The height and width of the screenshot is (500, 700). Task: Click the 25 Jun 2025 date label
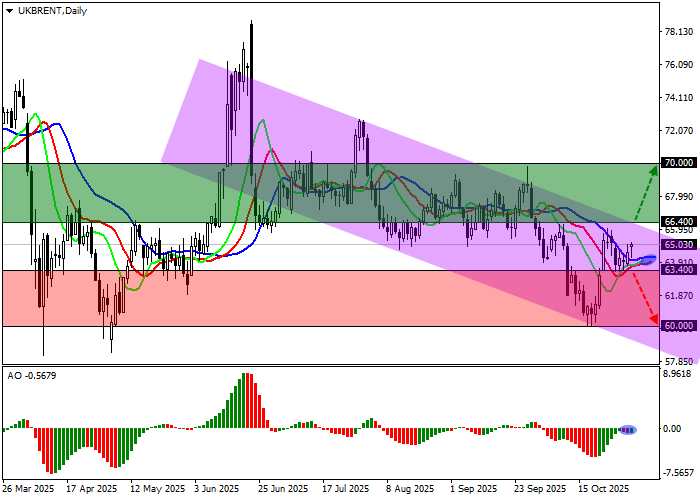coord(283,490)
